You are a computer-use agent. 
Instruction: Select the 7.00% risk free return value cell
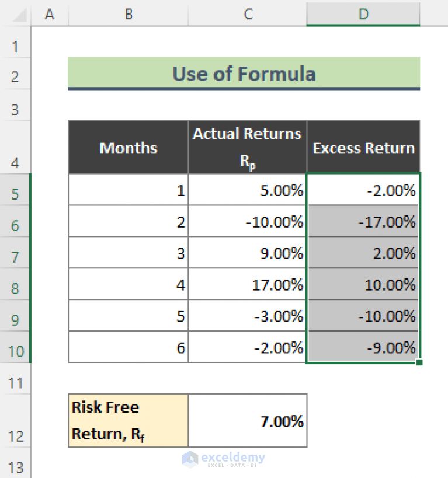[x=247, y=420]
